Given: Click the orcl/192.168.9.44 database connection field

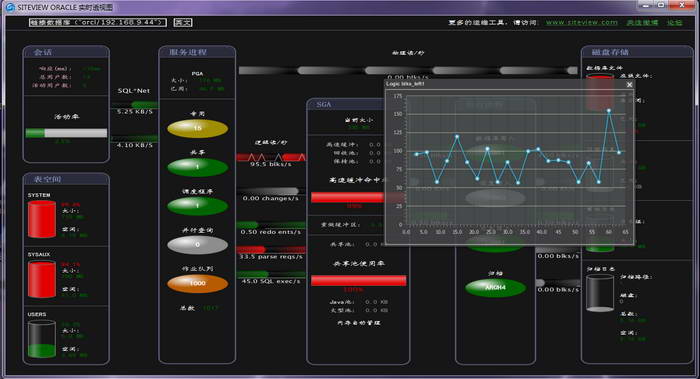Looking at the screenshot, I should (98, 22).
